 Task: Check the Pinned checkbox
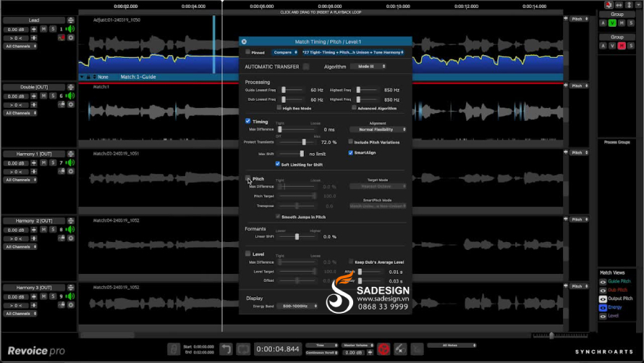[x=247, y=51]
